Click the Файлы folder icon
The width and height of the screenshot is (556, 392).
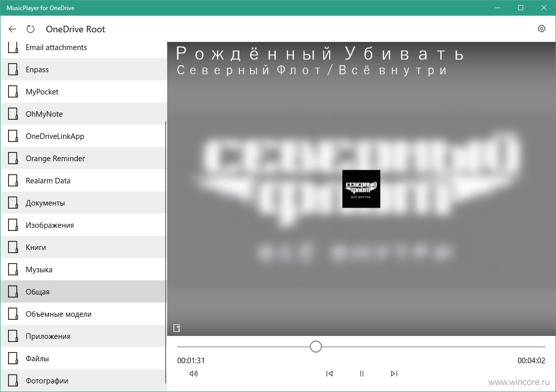(13, 358)
